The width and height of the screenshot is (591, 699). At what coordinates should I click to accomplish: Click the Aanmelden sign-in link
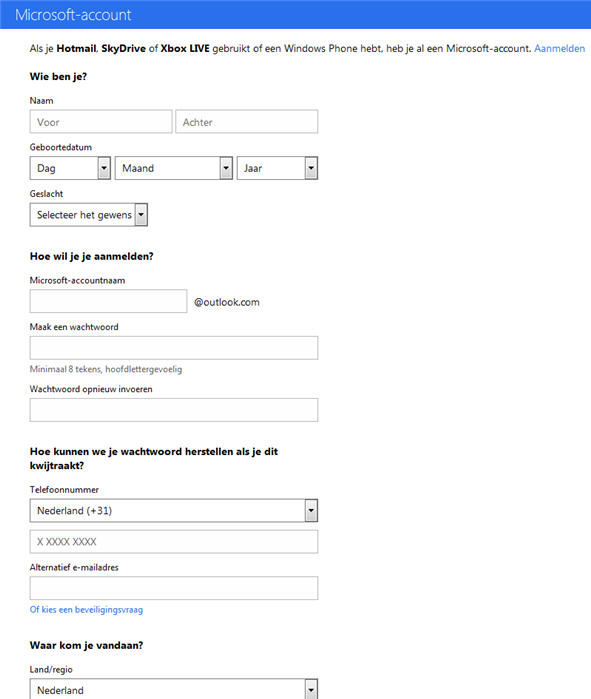pos(559,49)
